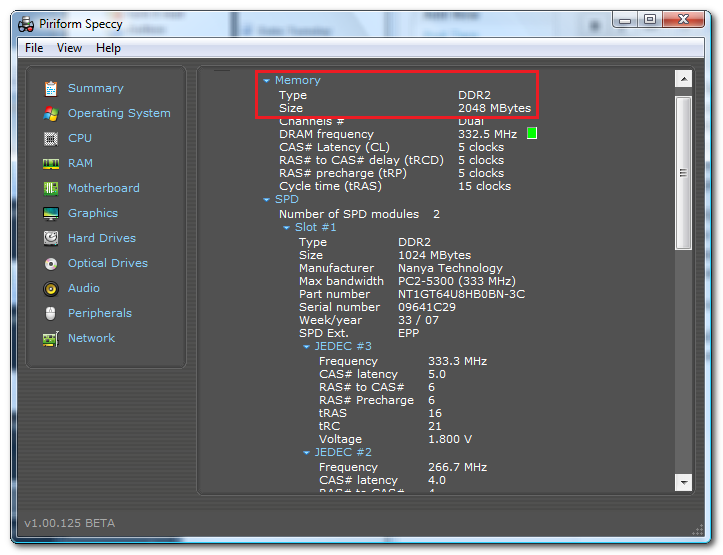Select the RAS# to CAS# delay (tRCD) label
Viewport: 723px width, 555px height.
pos(361,160)
